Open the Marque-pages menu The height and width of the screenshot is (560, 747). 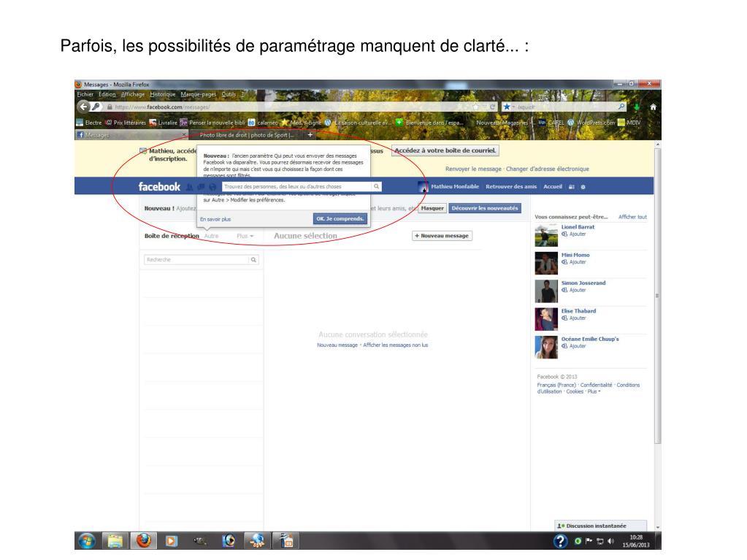[x=198, y=94]
